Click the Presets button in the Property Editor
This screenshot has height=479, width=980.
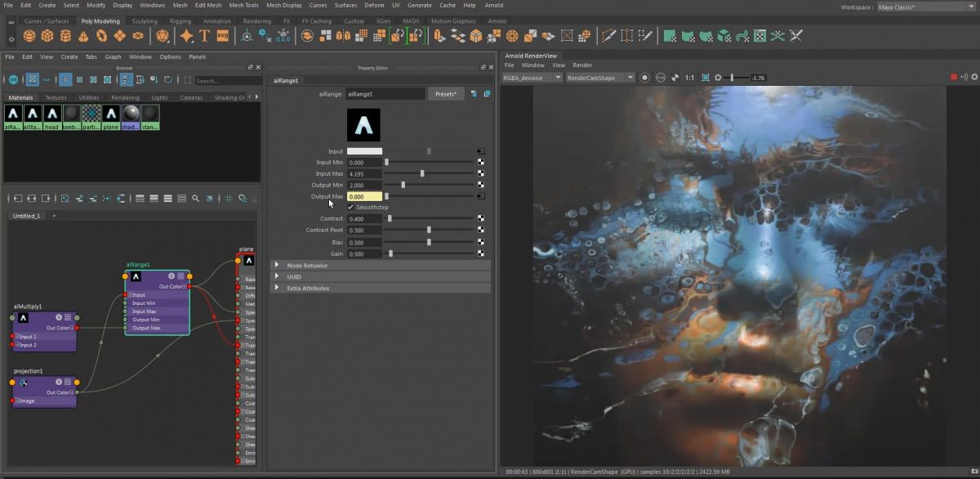point(444,93)
